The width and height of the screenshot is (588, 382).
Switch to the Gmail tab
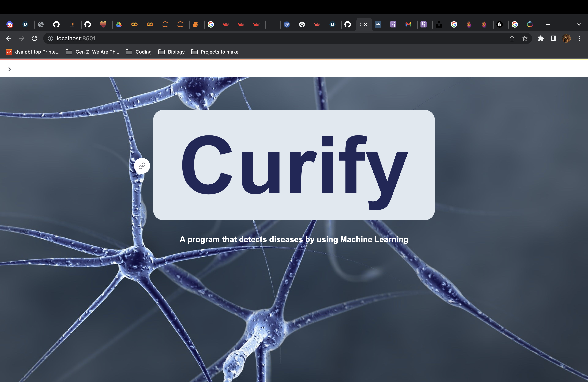pos(408,24)
